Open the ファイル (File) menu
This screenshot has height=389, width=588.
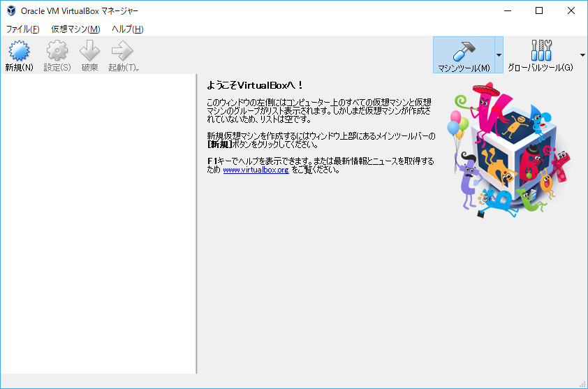tap(22, 29)
